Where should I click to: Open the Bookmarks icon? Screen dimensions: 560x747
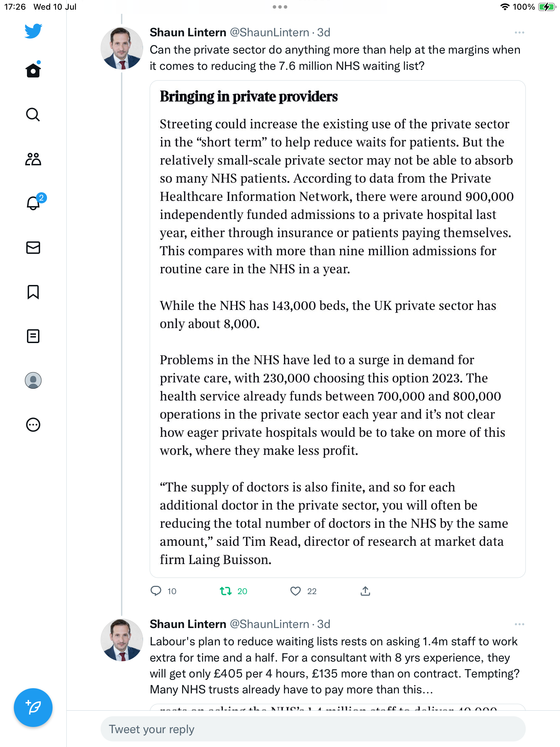(33, 292)
